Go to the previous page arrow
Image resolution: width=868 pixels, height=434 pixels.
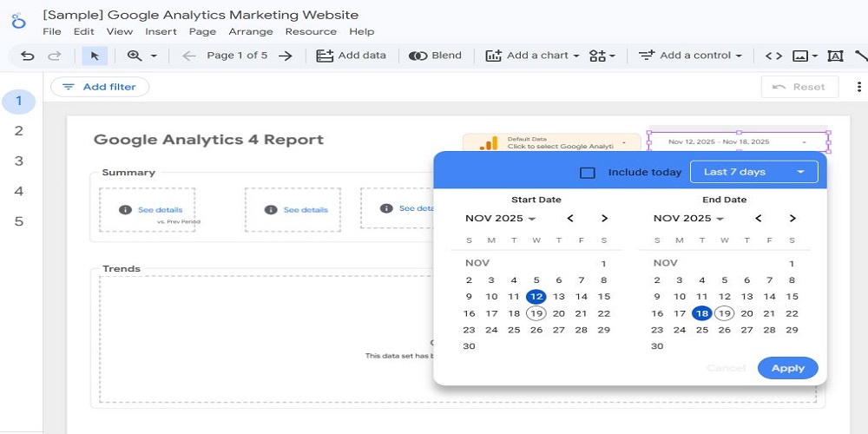[x=189, y=56]
